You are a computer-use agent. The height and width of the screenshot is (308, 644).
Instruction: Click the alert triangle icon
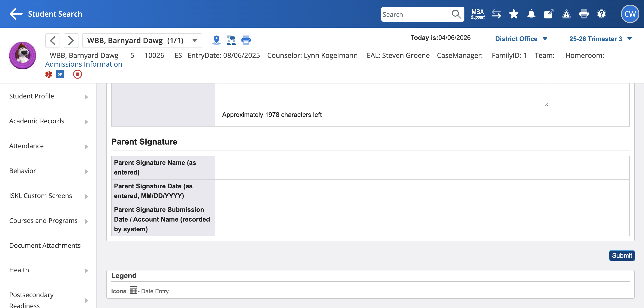pyautogui.click(x=566, y=14)
